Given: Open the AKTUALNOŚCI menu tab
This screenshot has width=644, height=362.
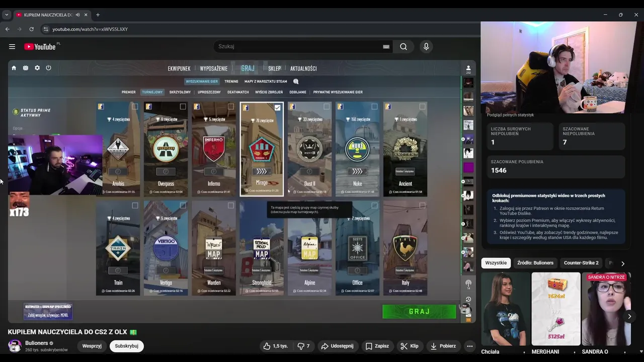Looking at the screenshot, I should pyautogui.click(x=303, y=68).
